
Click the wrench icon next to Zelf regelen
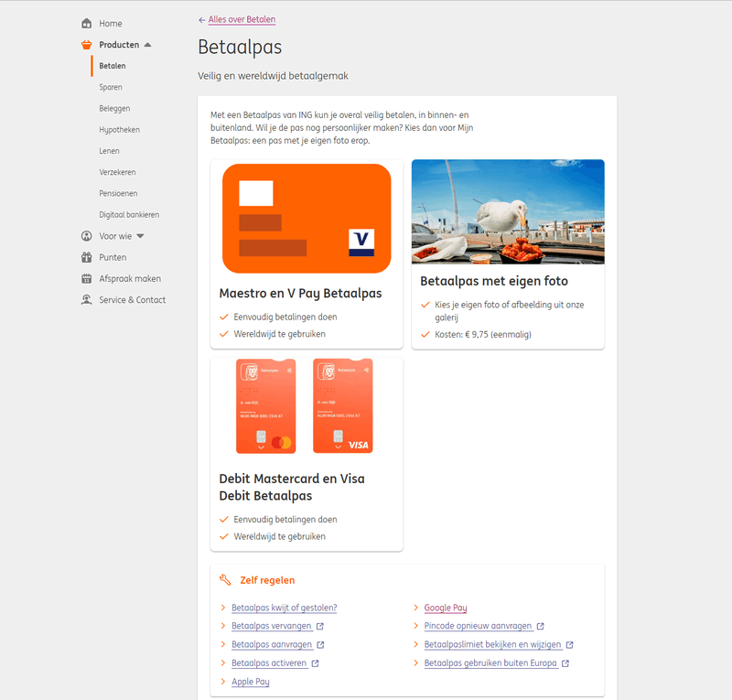[225, 580]
